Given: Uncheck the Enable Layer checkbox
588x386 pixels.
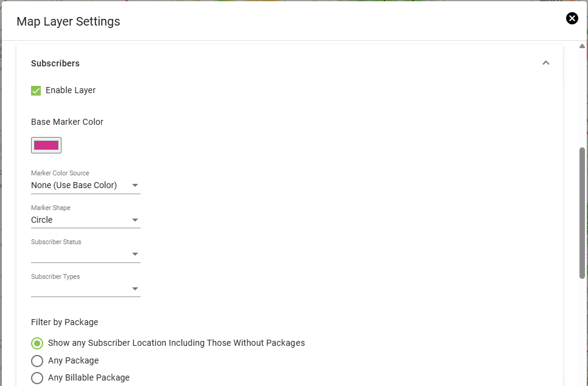Looking at the screenshot, I should click(36, 91).
